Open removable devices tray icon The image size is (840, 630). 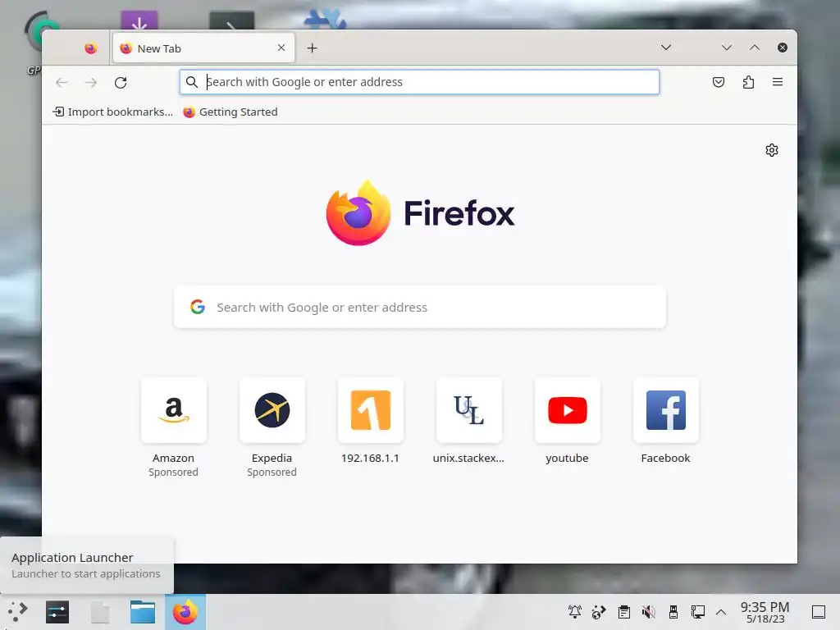673,611
